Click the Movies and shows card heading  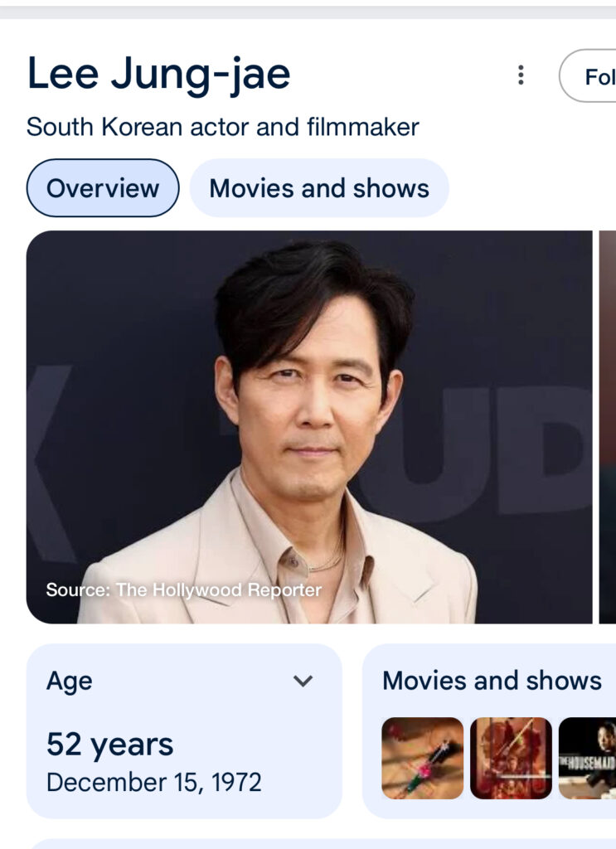click(492, 681)
